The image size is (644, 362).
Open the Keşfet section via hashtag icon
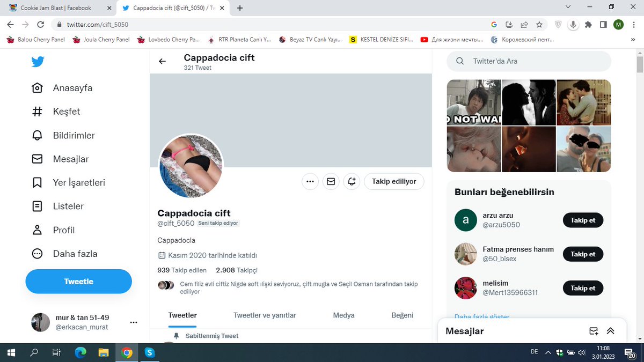click(65, 112)
